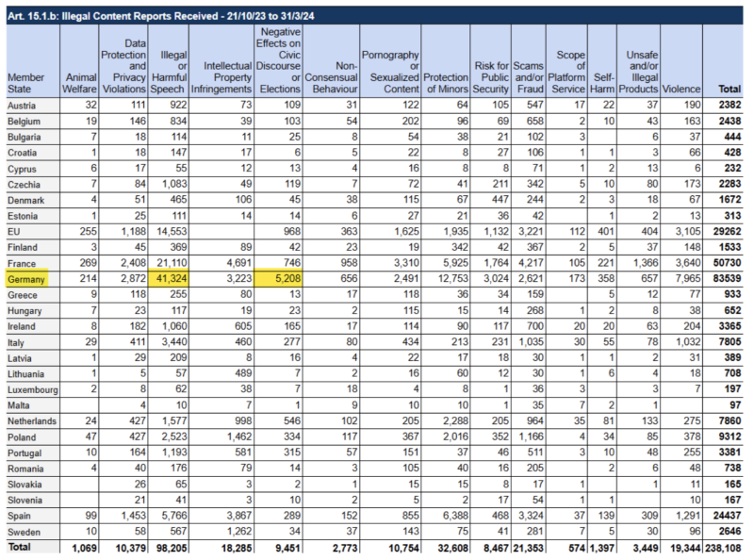Select the 'Intellectual Property Infringements' header
Viewport: 754px width, 560px height.
[x=222, y=82]
